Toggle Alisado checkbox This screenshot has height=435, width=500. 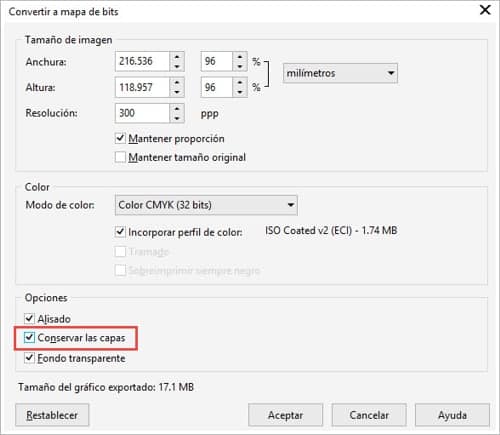(29, 319)
